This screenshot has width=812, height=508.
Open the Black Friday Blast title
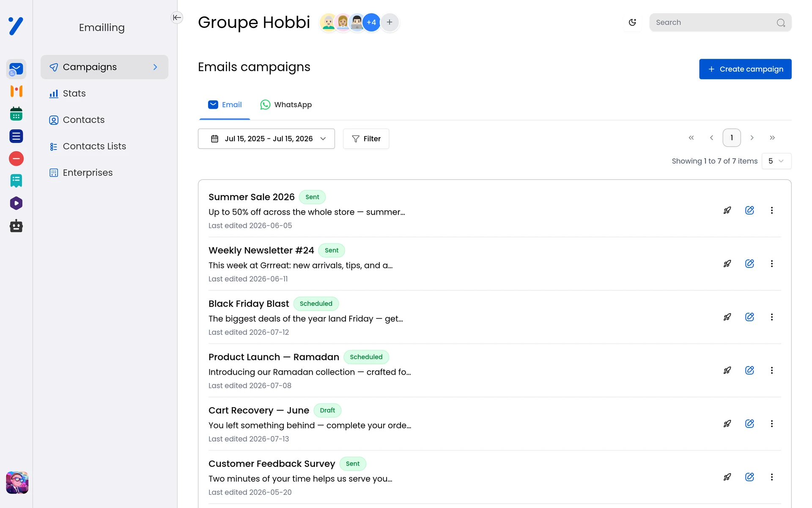click(x=249, y=304)
